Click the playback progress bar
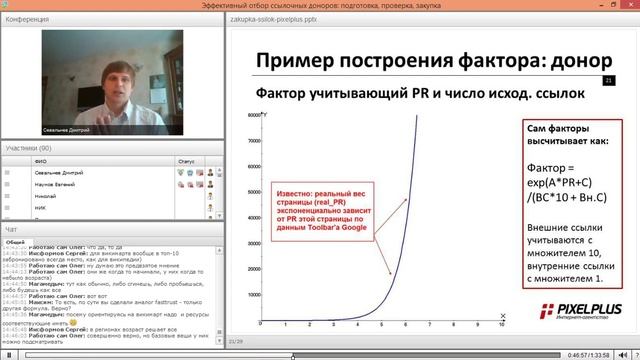The height and width of the screenshot is (360, 640). pyautogui.click(x=293, y=355)
